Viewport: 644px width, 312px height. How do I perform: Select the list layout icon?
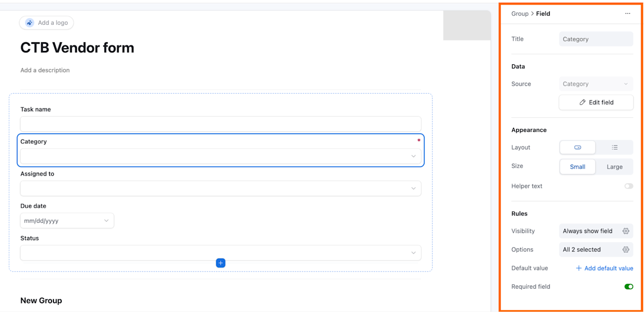pyautogui.click(x=615, y=147)
